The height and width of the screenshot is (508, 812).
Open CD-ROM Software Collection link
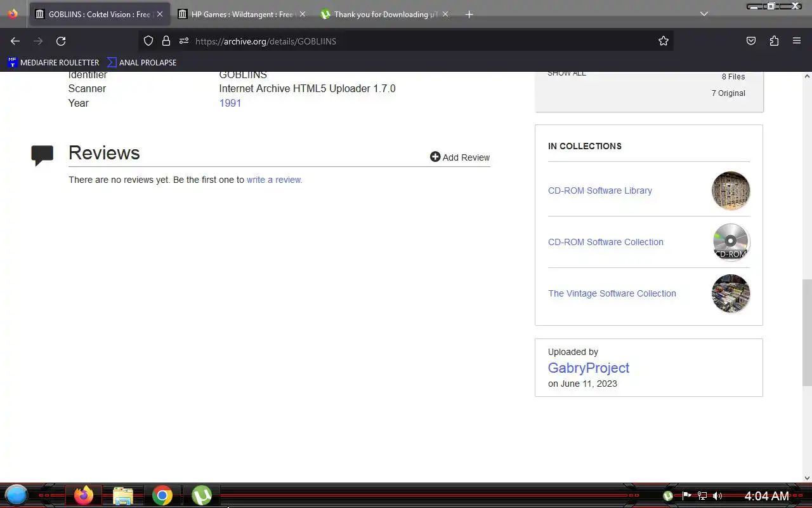(606, 242)
